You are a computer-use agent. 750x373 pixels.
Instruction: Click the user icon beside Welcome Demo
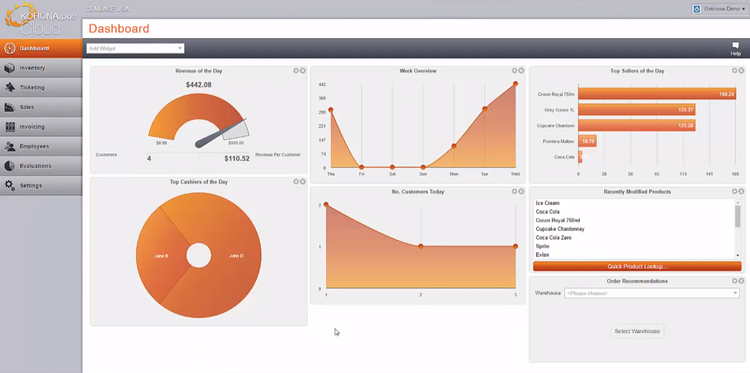[x=697, y=9]
